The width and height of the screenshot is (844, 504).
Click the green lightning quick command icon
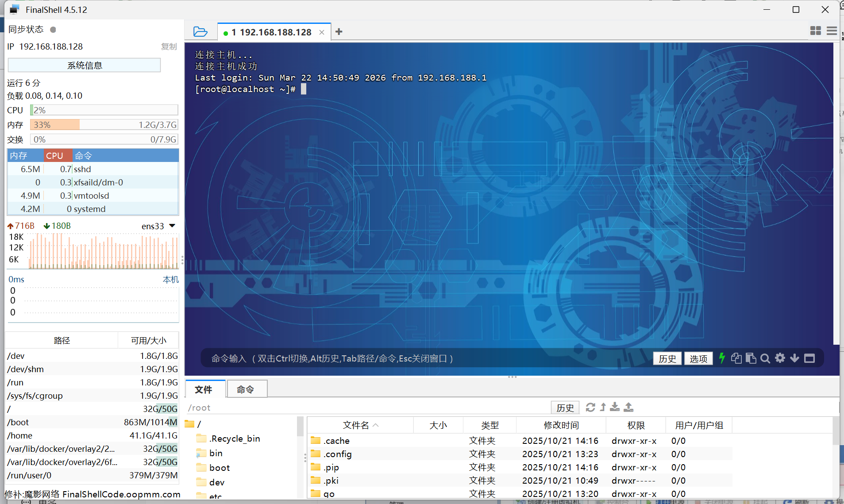click(x=722, y=358)
